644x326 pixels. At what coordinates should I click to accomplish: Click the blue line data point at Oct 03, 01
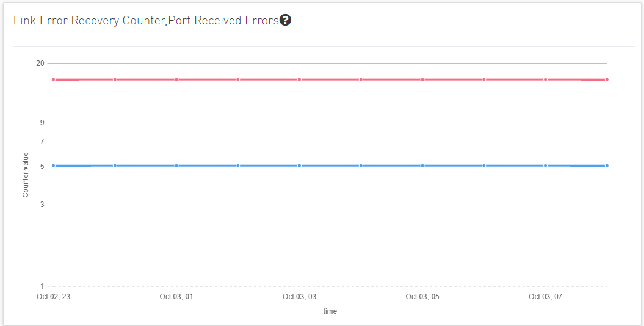click(176, 165)
